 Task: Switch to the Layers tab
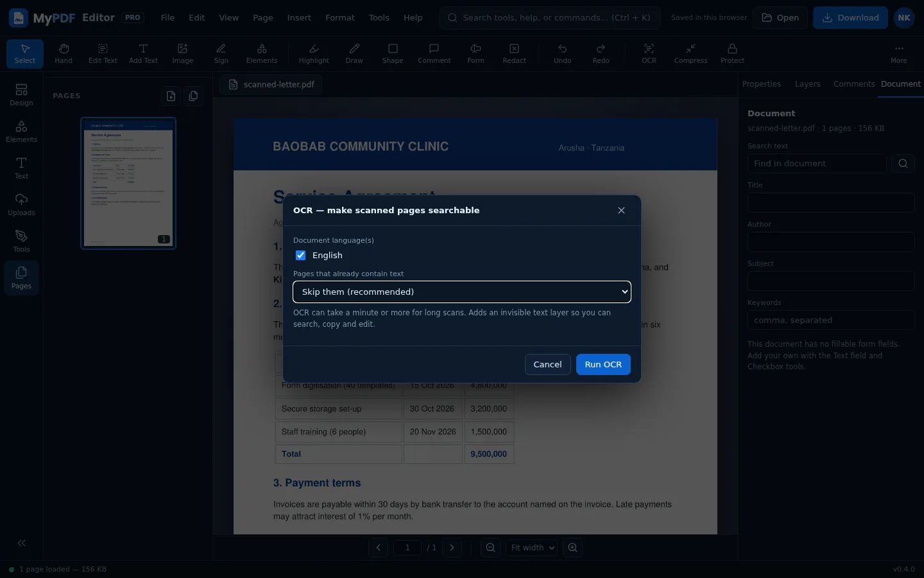(807, 84)
